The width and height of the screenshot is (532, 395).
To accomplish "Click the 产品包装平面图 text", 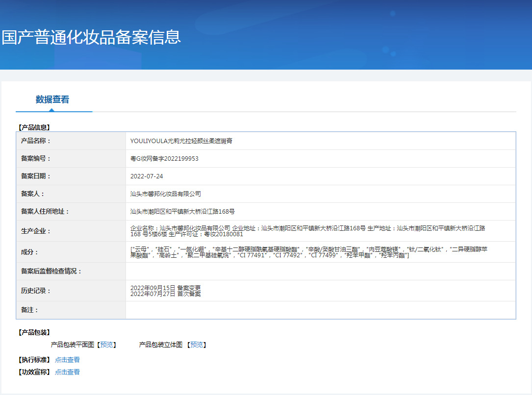I will [72, 345].
